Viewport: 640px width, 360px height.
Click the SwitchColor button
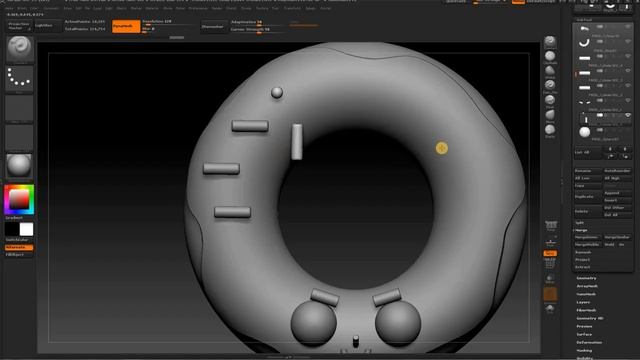[x=19, y=240]
